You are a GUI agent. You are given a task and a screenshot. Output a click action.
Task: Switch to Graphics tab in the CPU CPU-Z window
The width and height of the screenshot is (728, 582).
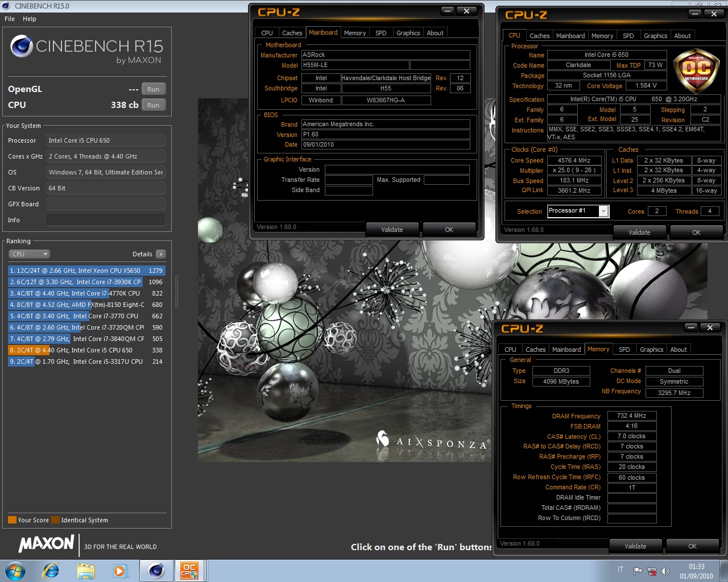click(x=655, y=36)
